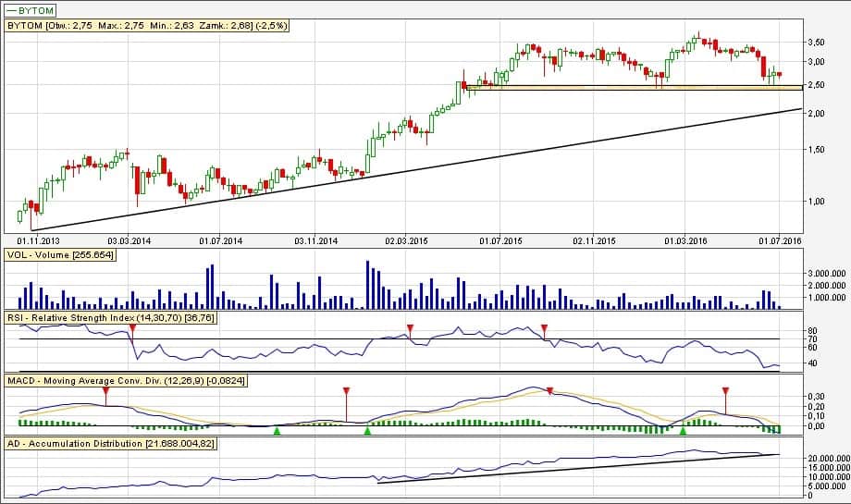
Task: Select the RSI - Relative Strength Index label
Action: 111,317
